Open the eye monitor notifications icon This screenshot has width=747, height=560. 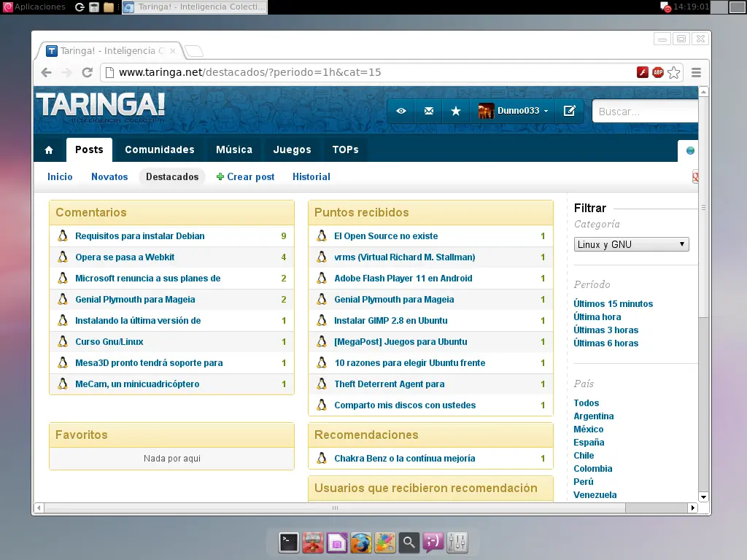click(x=401, y=111)
